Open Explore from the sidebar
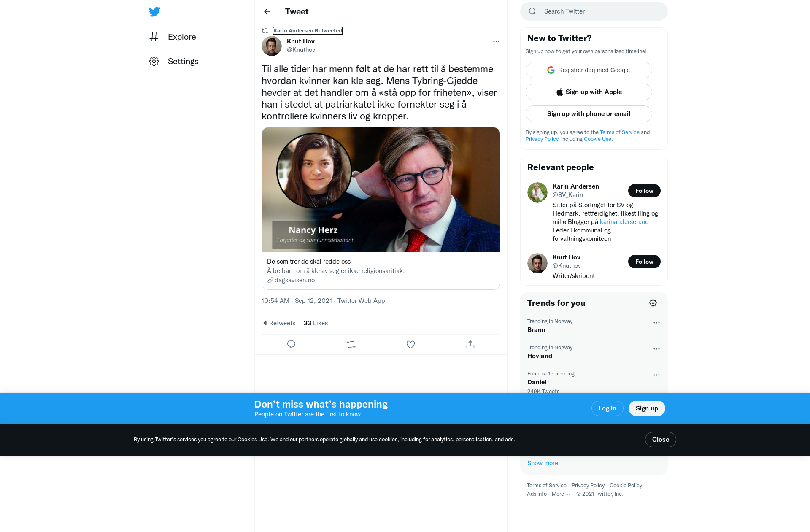Screen dimensions: 810x532 (173, 37)
